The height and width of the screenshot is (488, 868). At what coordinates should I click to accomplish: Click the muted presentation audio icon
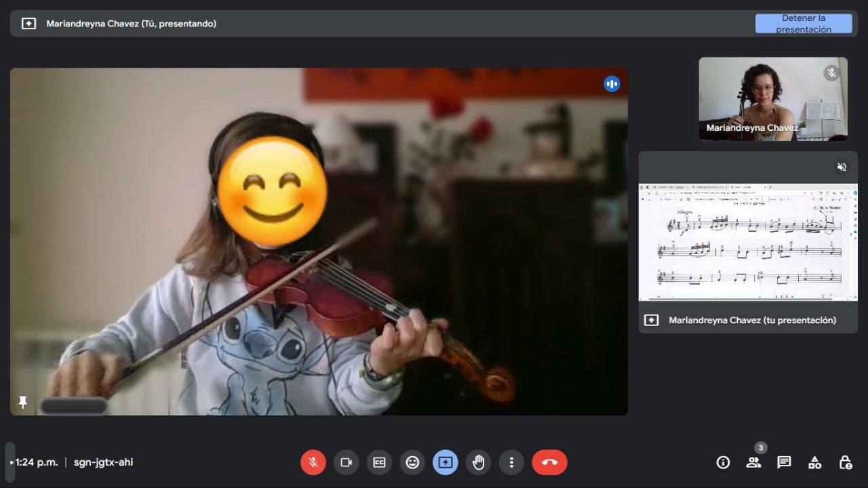point(842,167)
